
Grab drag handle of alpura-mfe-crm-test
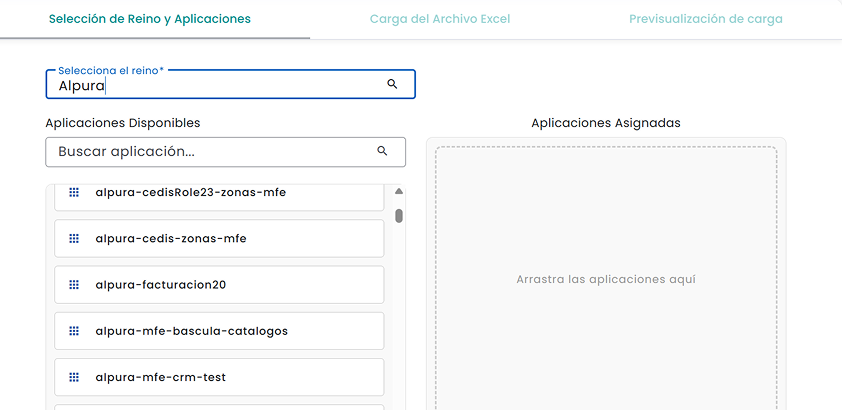pos(74,377)
